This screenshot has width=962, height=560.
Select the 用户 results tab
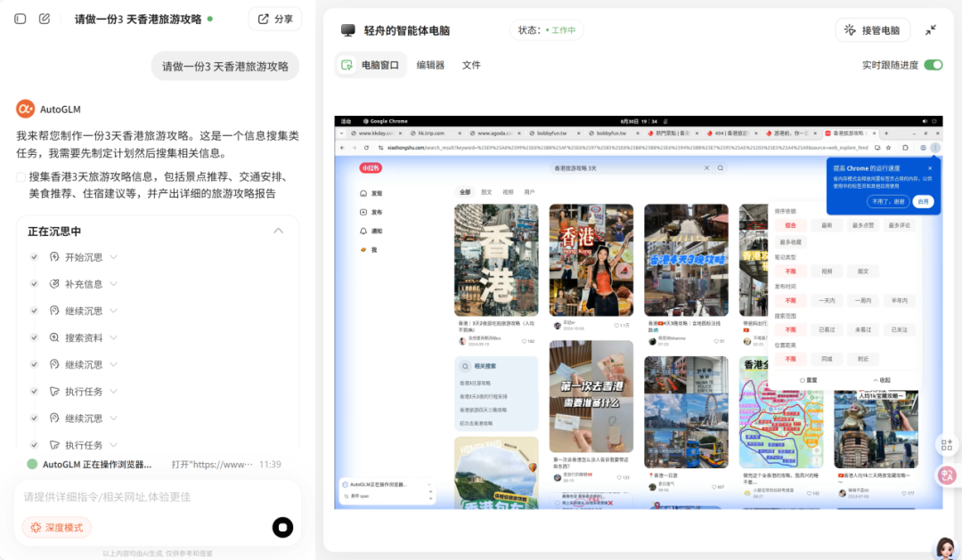click(529, 192)
